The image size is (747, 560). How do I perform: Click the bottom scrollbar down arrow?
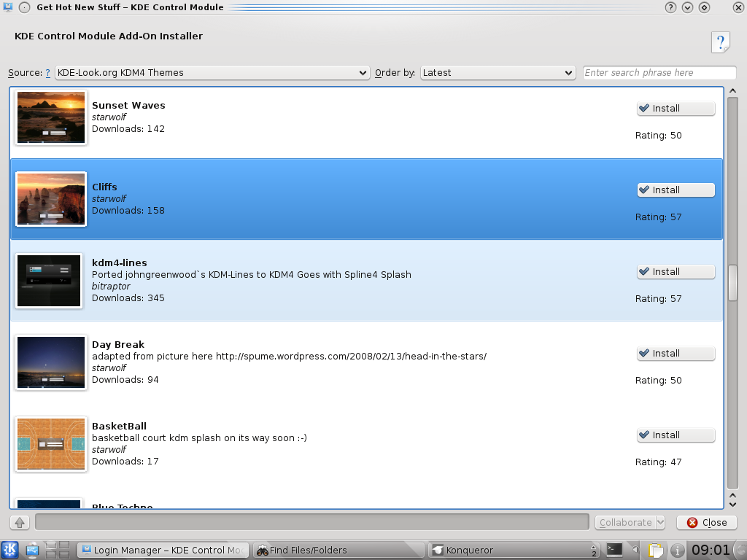[732, 505]
